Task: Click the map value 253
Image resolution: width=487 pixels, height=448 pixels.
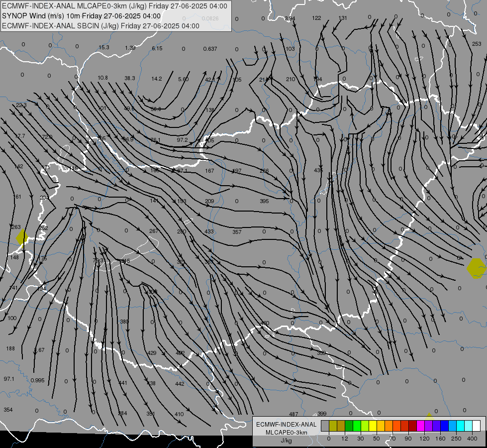Action: point(477,44)
